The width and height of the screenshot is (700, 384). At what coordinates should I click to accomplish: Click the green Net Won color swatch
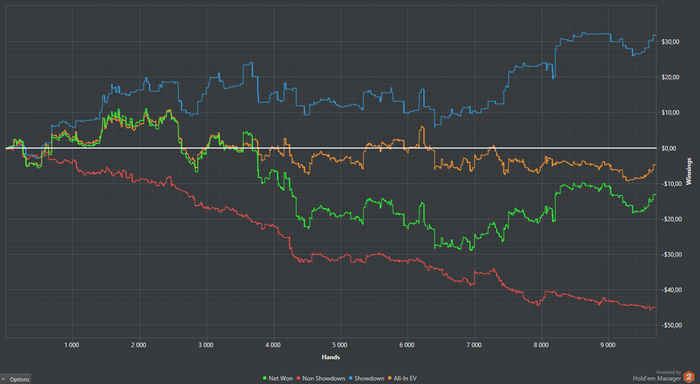pos(265,378)
